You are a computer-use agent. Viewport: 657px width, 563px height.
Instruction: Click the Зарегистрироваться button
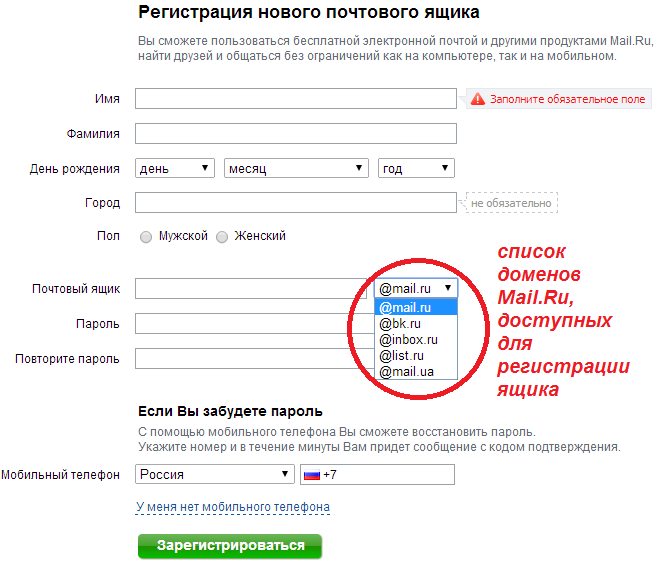(x=230, y=545)
